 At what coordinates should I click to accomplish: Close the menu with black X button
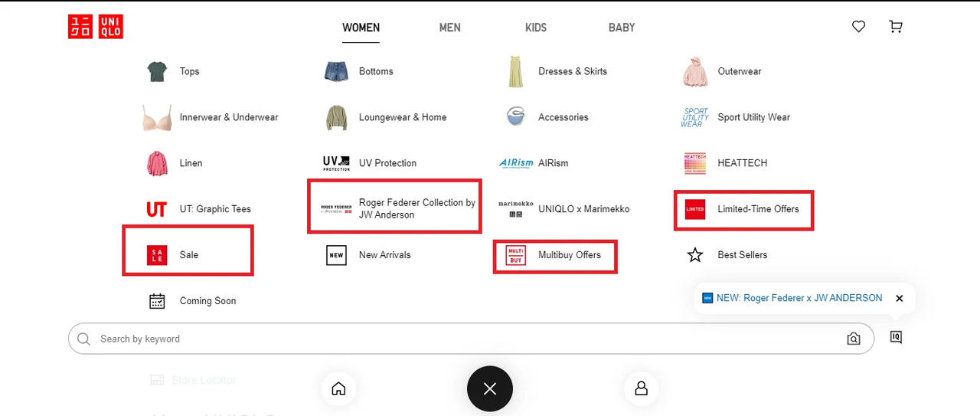click(x=490, y=388)
